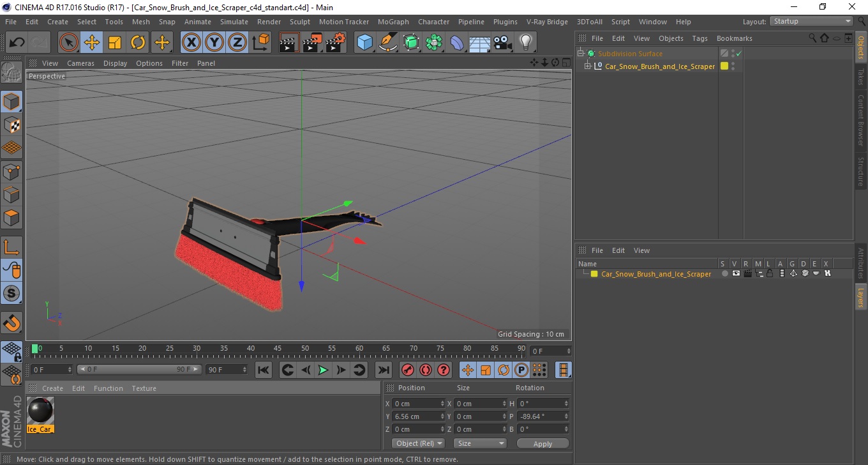868x465 pixels.
Task: Click the Apply button
Action: click(542, 443)
